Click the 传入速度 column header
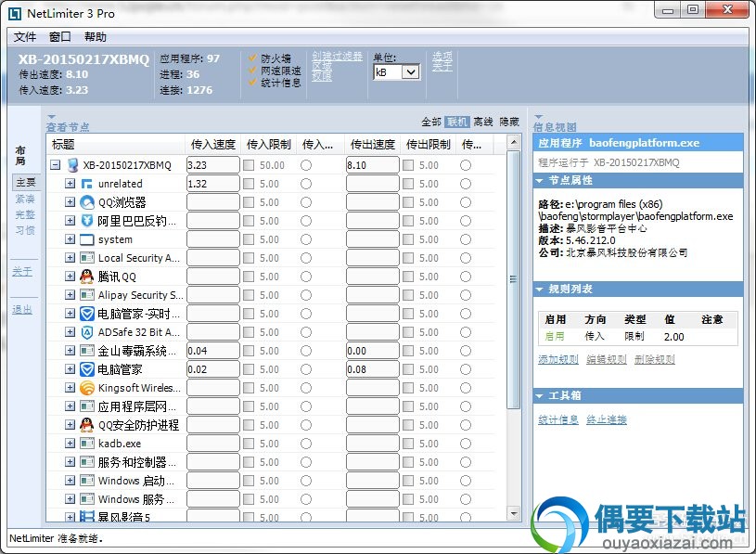The image size is (756, 554). coord(213,145)
